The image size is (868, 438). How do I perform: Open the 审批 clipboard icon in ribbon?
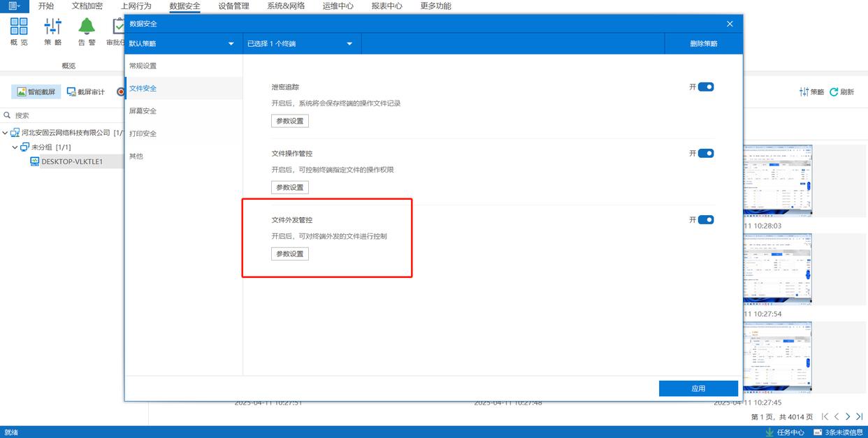coord(118,27)
